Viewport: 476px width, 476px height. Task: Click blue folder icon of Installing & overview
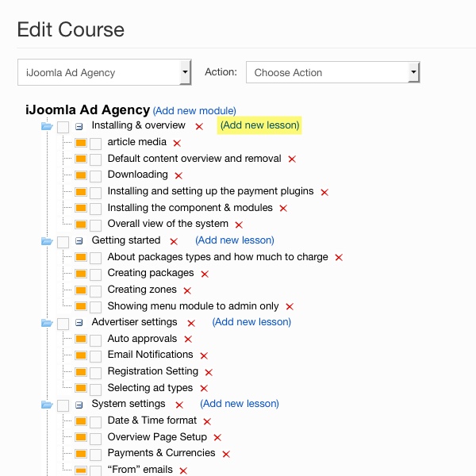tap(47, 126)
